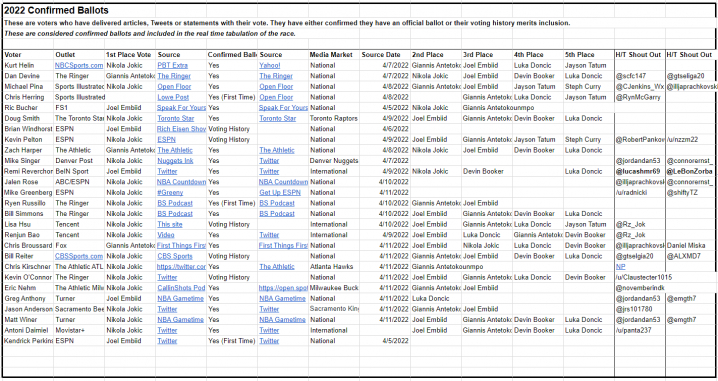
Task: Open #Greeny source link
Action: coord(170,192)
